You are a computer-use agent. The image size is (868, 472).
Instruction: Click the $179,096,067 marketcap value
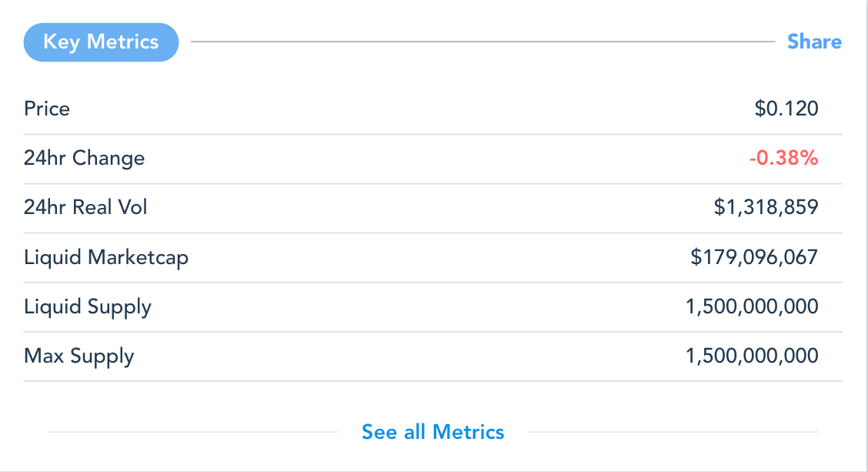(754, 257)
